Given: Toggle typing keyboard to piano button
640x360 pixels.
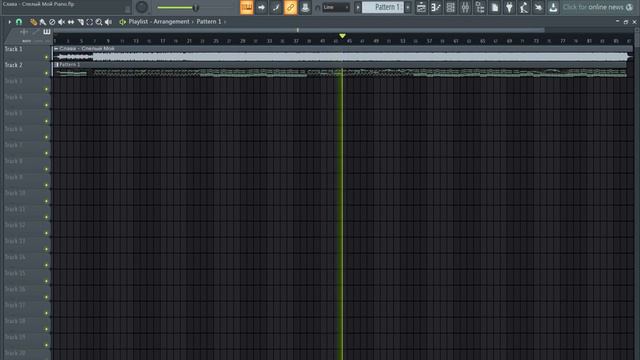Looking at the screenshot, I should click(x=247, y=7).
